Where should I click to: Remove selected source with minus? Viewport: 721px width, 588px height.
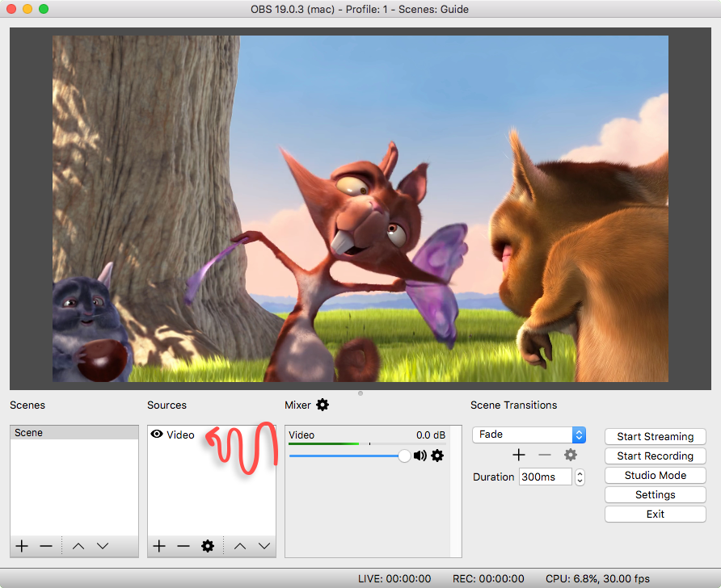pos(183,546)
